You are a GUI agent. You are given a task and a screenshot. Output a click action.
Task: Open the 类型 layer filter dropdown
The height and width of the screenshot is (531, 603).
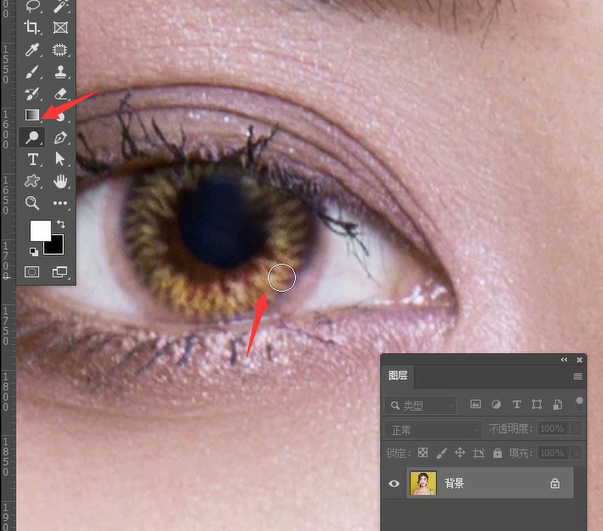point(420,405)
